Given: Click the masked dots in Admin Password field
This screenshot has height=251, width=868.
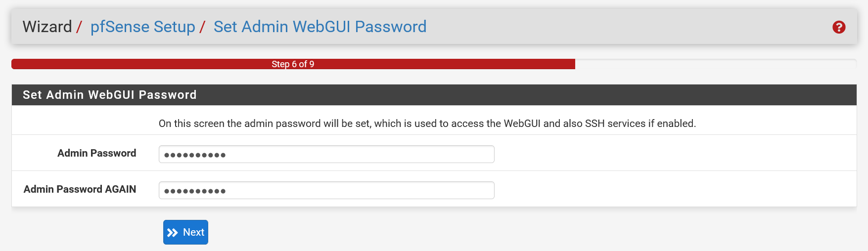Looking at the screenshot, I should click(x=195, y=155).
